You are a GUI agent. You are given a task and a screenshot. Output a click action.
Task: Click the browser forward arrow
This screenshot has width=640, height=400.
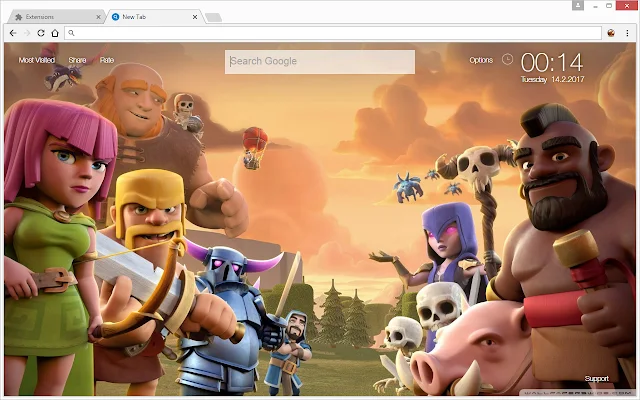pyautogui.click(x=27, y=33)
